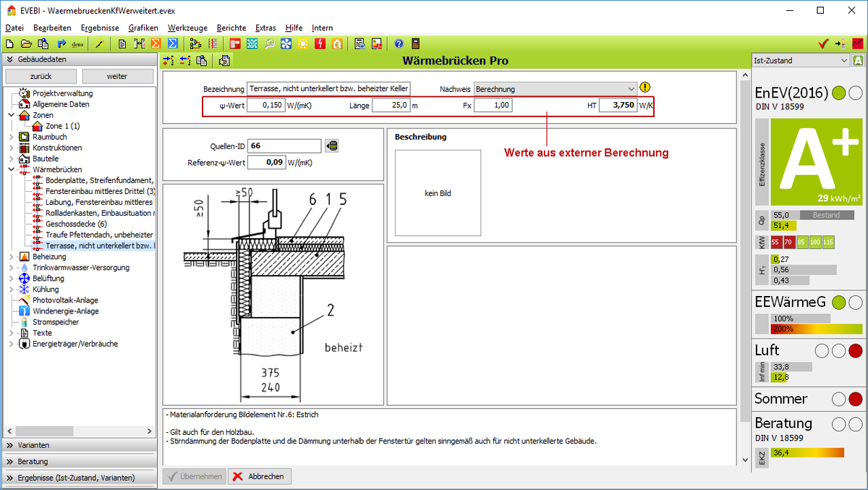The width and height of the screenshot is (868, 490).
Task: Click the orange sigma calculation icon
Action: 156,43
